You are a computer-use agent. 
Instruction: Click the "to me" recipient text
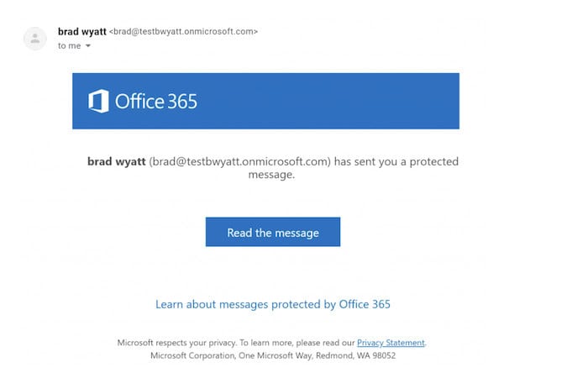(70, 45)
